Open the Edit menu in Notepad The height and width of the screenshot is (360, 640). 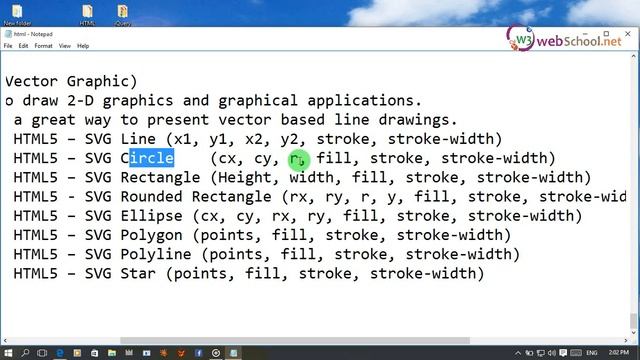[23, 46]
